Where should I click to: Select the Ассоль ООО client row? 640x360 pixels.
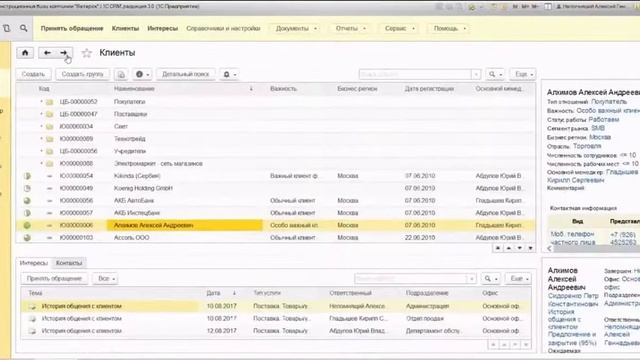[276, 237]
